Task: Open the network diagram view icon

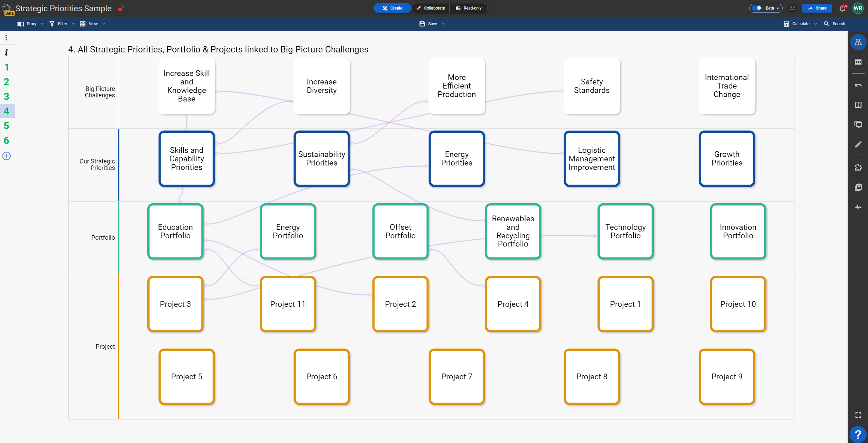Action: tap(858, 42)
